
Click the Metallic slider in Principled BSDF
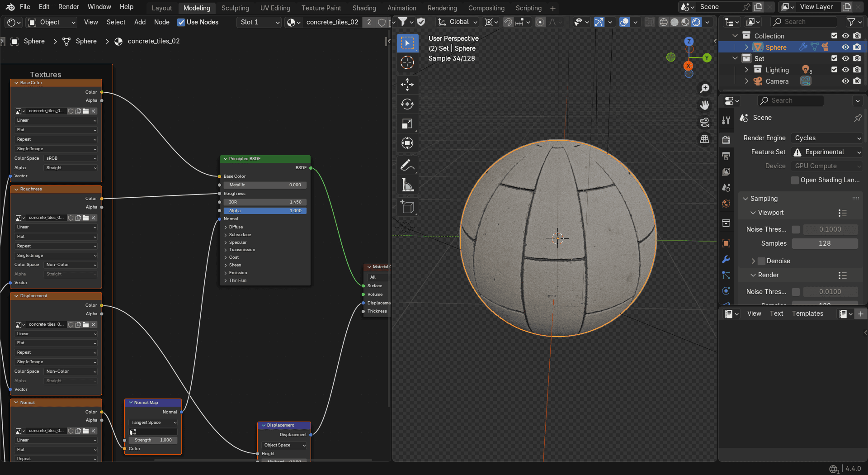click(265, 185)
